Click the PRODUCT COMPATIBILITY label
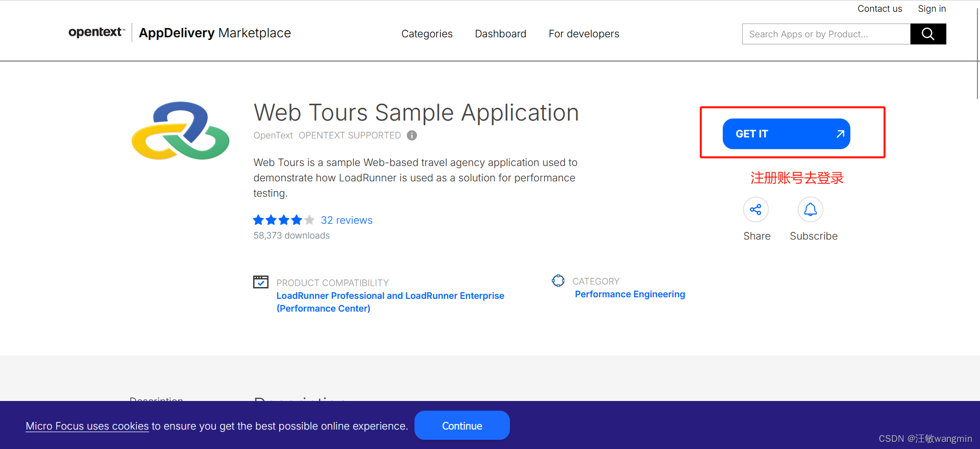Viewport: 980px width, 449px height. coord(332,283)
